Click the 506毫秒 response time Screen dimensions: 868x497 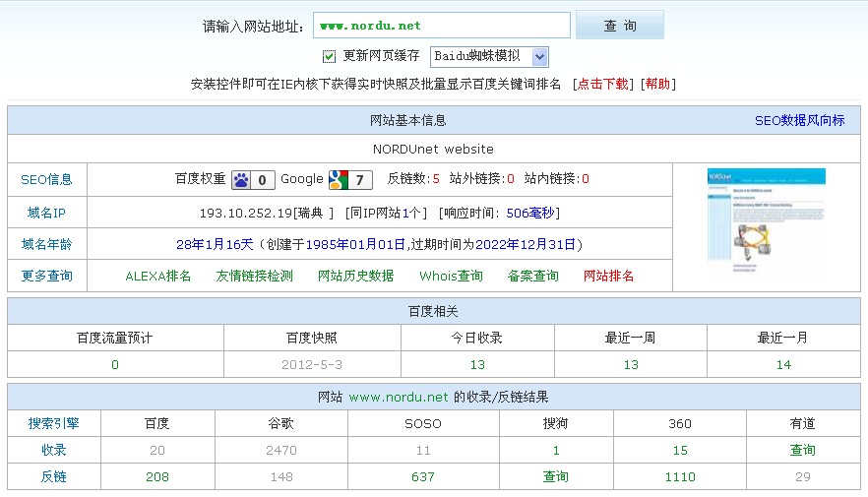coord(530,214)
